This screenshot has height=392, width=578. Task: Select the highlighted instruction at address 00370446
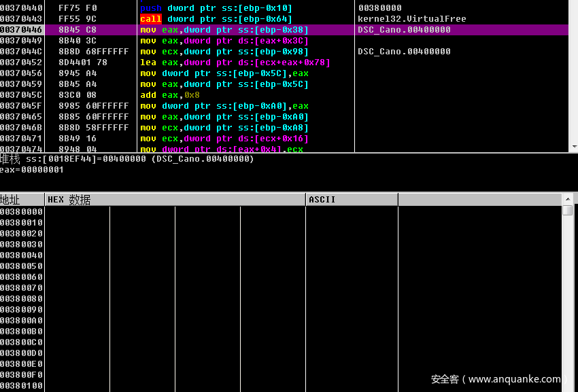click(224, 30)
